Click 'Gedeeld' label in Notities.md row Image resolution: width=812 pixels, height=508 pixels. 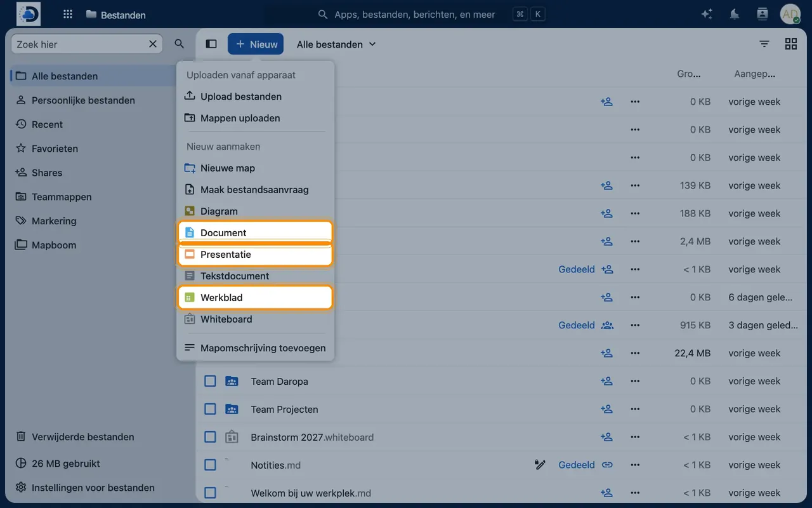tap(577, 465)
